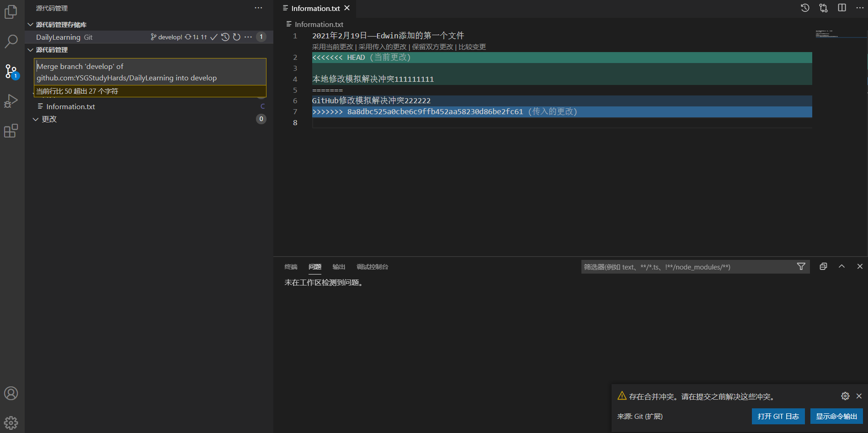Viewport: 868px width, 433px height.
Task: Open the Manage gear at bottom-left
Action: click(11, 422)
